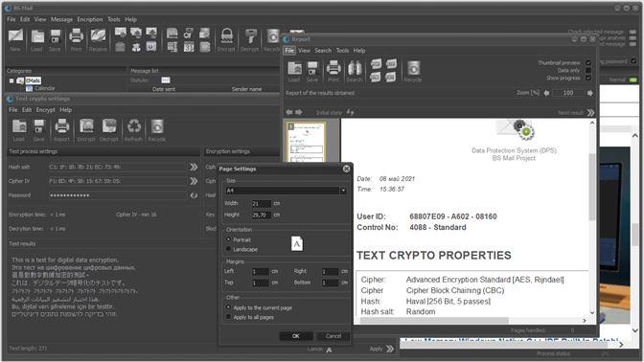644x362 pixels.
Task: Open the Encription menu in BS Mail
Action: pos(90,19)
